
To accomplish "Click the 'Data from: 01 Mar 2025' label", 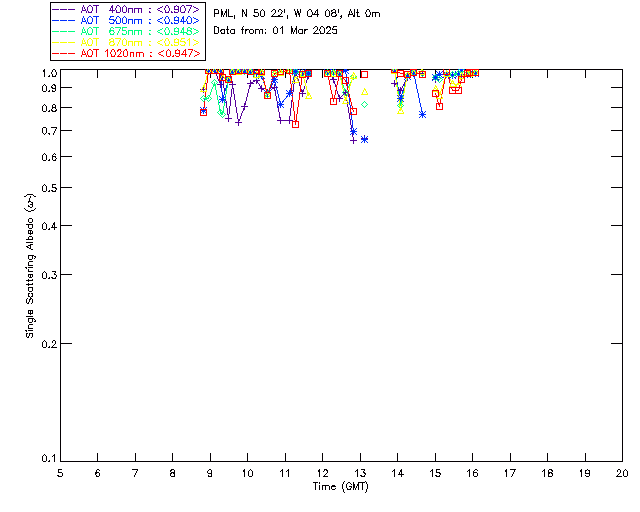I will [x=276, y=31].
